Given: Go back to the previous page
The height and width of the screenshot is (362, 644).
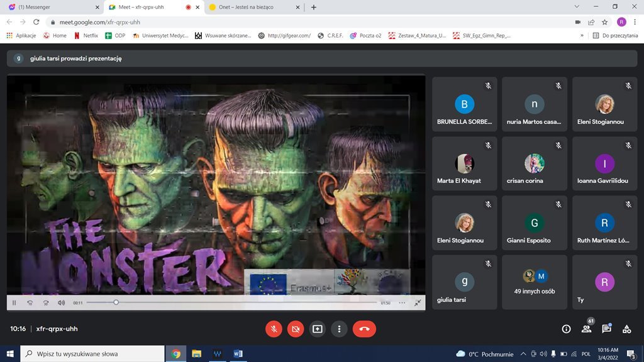Looking at the screenshot, I should 9,22.
